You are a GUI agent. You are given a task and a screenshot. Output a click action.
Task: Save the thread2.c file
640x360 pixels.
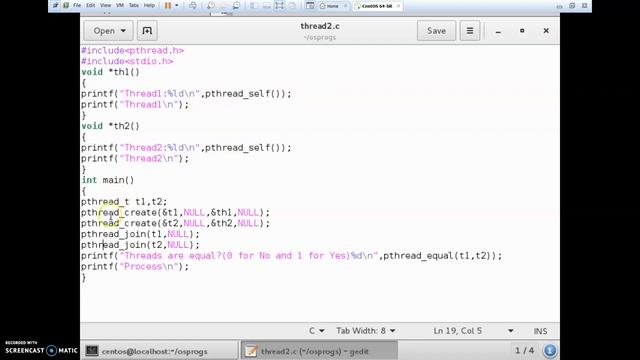tap(436, 31)
